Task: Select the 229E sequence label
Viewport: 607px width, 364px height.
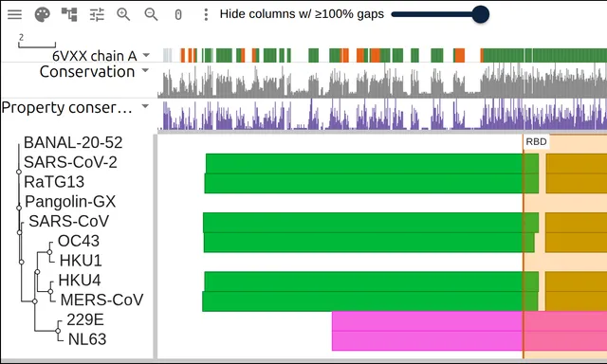Action: [85, 319]
